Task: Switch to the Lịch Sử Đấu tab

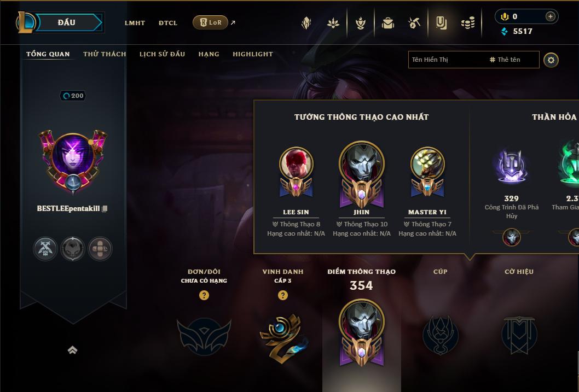Action: (x=162, y=54)
